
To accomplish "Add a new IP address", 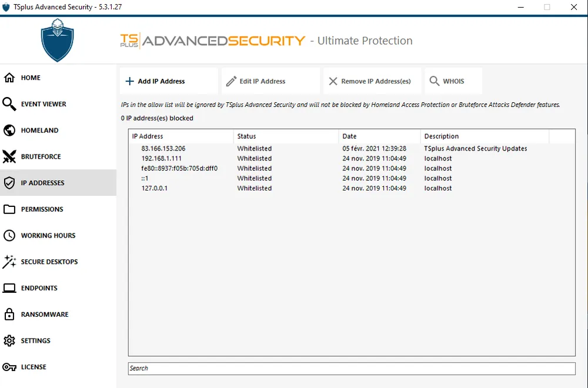I will click(169, 81).
